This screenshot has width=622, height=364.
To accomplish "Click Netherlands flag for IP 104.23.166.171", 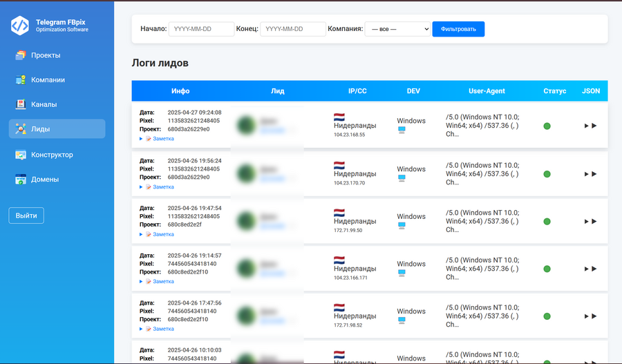I will [339, 260].
